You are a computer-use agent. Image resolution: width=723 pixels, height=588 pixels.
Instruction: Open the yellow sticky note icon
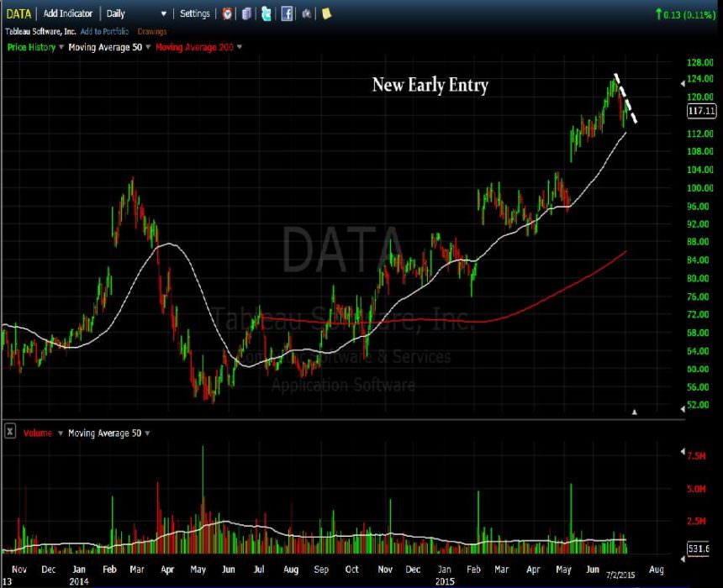[x=326, y=13]
